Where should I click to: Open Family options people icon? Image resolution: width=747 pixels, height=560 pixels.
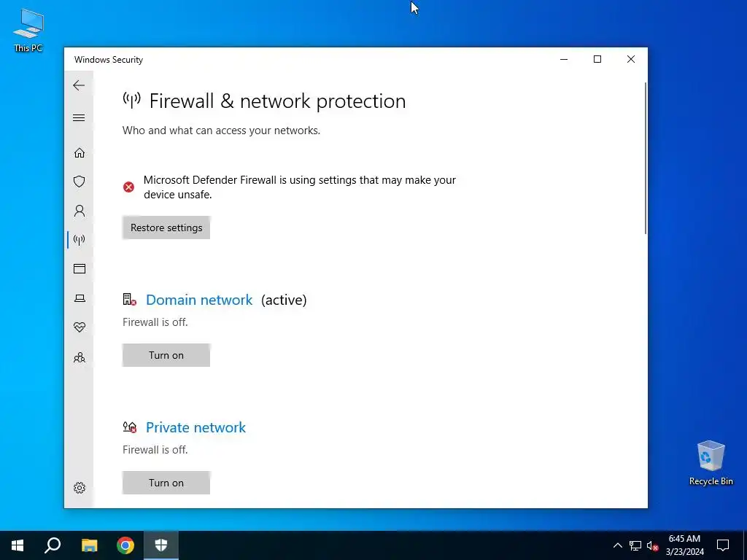[x=79, y=357]
